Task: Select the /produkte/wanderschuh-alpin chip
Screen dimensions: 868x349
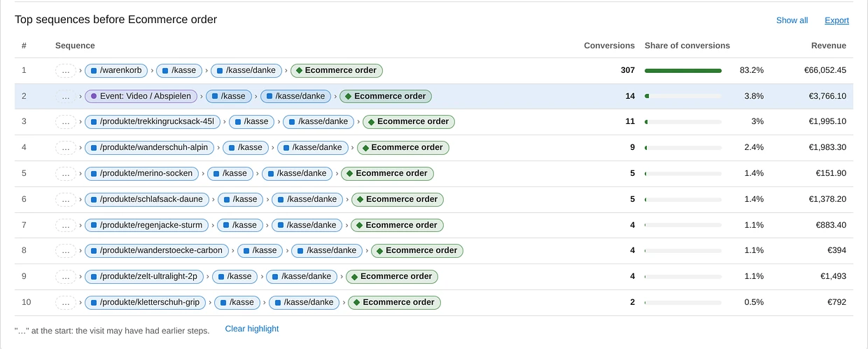Action: [150, 147]
